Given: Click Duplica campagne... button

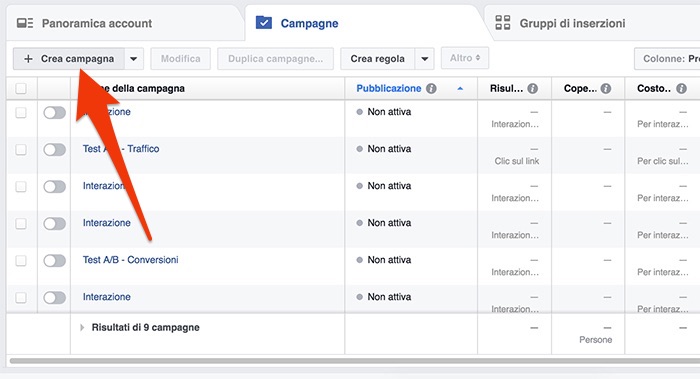Looking at the screenshot, I should pos(275,59).
